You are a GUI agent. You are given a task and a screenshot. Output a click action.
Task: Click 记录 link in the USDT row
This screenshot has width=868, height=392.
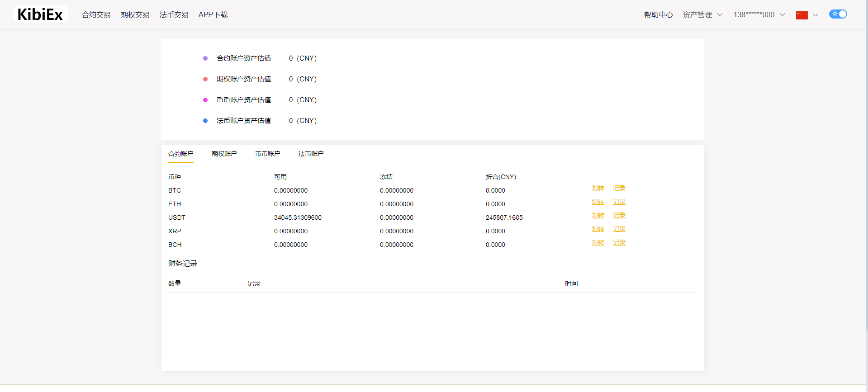tap(619, 215)
